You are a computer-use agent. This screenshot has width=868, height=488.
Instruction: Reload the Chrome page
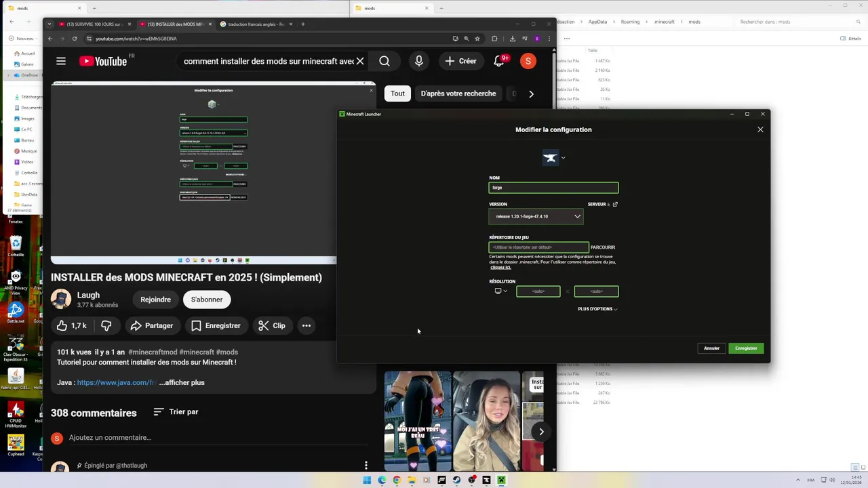[75, 39]
